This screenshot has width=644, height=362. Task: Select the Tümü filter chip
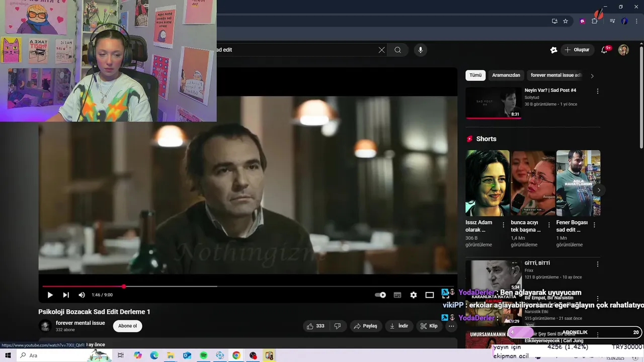475,75
